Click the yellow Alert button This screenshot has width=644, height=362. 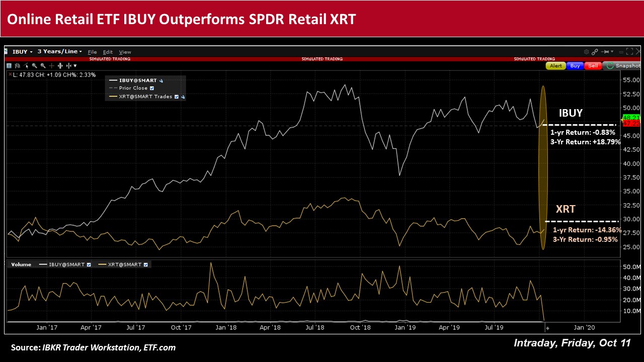556,66
